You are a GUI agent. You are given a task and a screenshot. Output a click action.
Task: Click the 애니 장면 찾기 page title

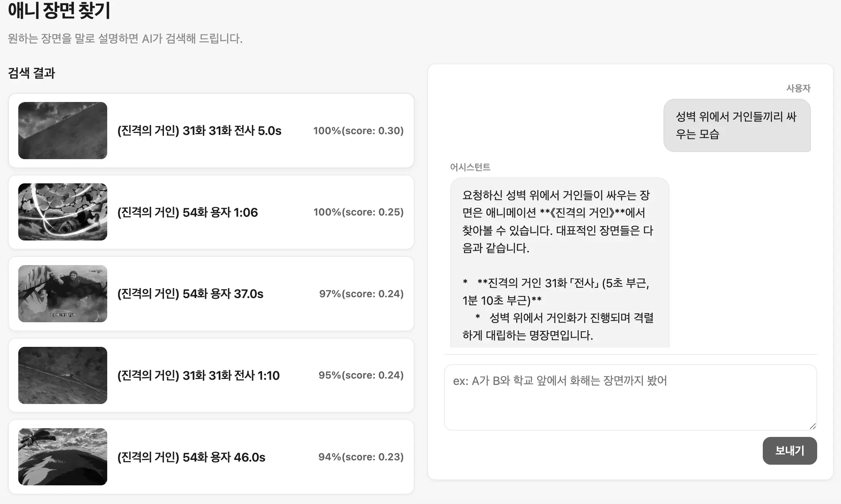59,10
